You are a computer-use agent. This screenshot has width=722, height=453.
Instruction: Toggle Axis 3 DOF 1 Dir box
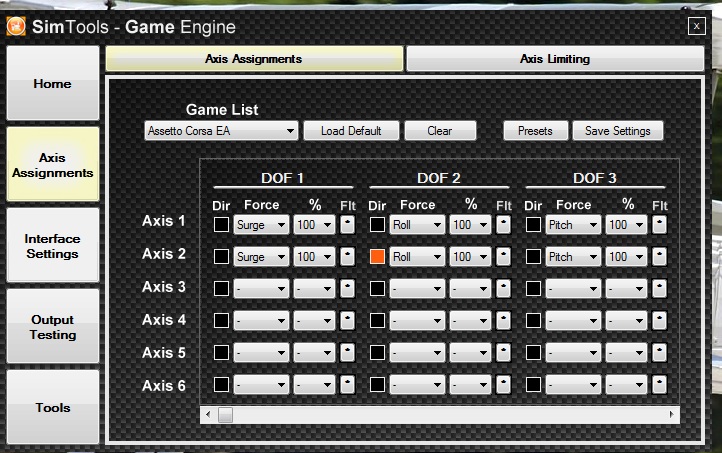coord(221,289)
